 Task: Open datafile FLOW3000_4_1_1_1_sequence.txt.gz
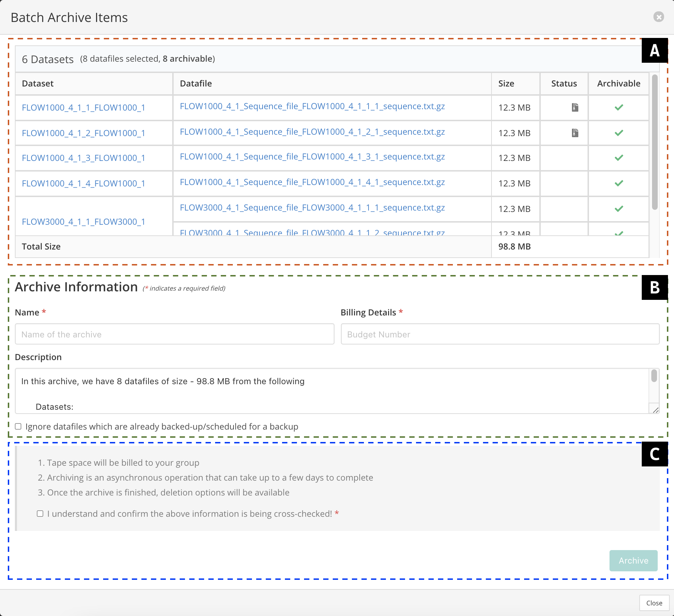pyautogui.click(x=312, y=208)
